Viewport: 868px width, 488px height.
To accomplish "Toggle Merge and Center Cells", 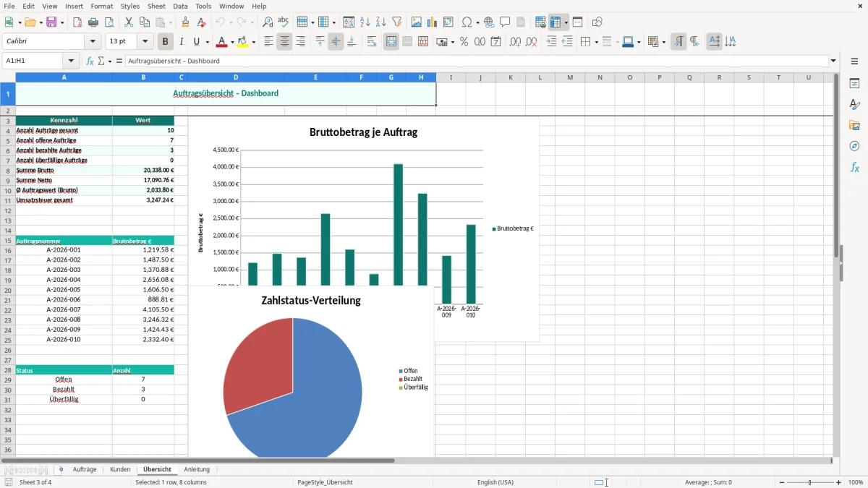I will pos(391,42).
